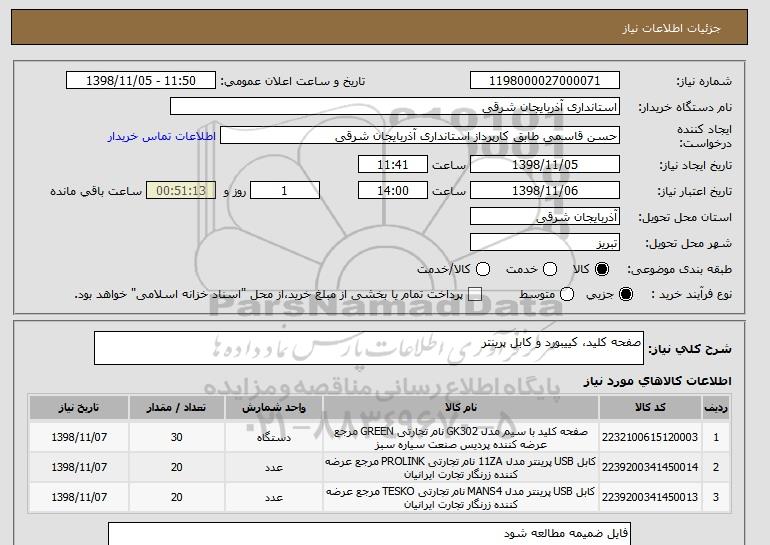
Task: Click row number 3 in the table
Action: (716, 497)
